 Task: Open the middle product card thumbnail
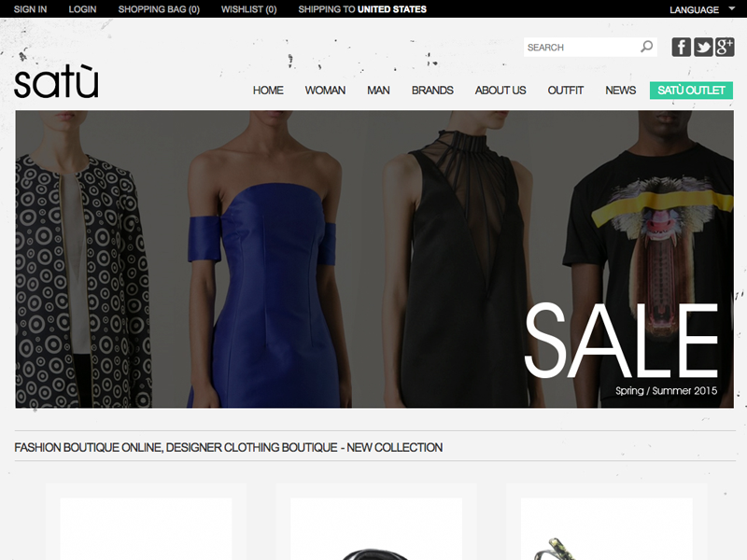376,528
